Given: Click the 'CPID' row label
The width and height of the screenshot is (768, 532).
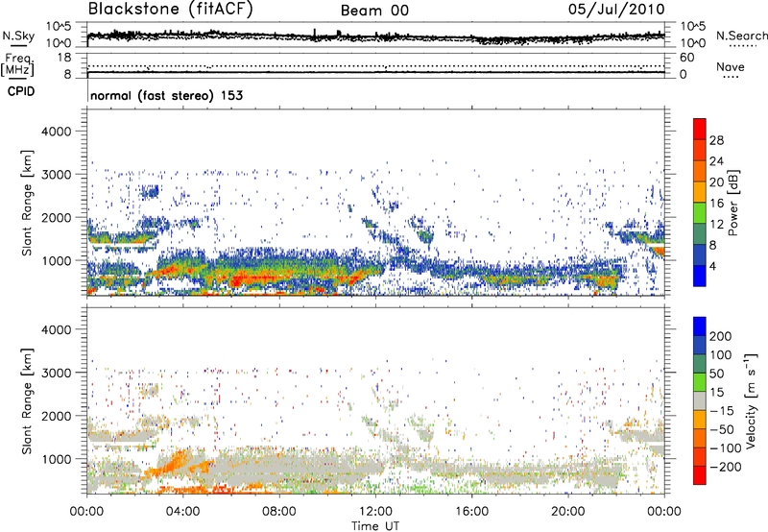Looking at the screenshot, I should pyautogui.click(x=21, y=91).
